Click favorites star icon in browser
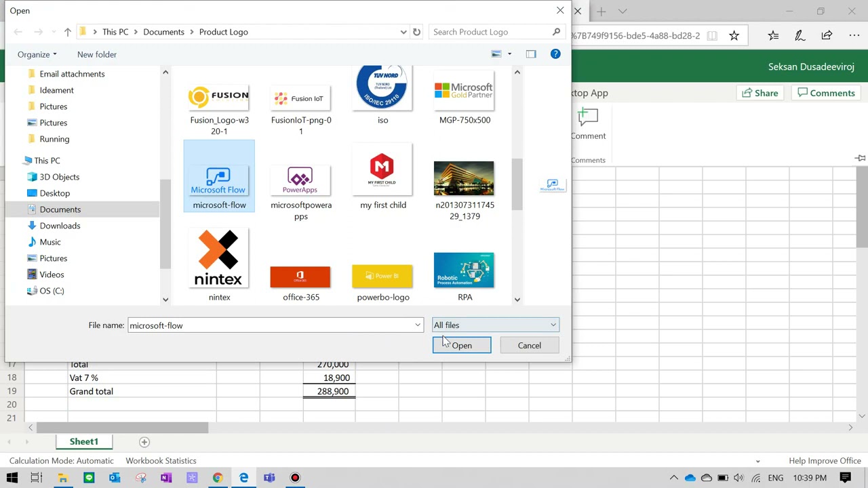Screen dimensions: 868x488 (734, 35)
